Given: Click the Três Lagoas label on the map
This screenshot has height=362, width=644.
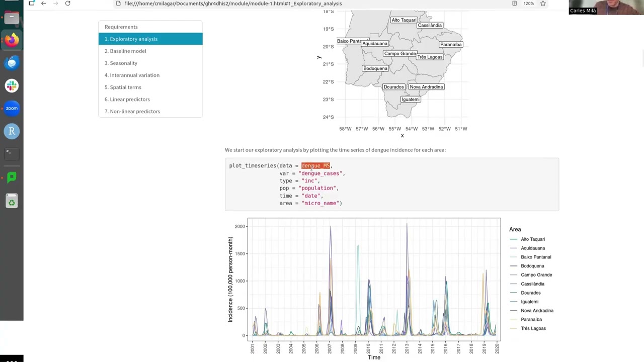Looking at the screenshot, I should (x=430, y=57).
